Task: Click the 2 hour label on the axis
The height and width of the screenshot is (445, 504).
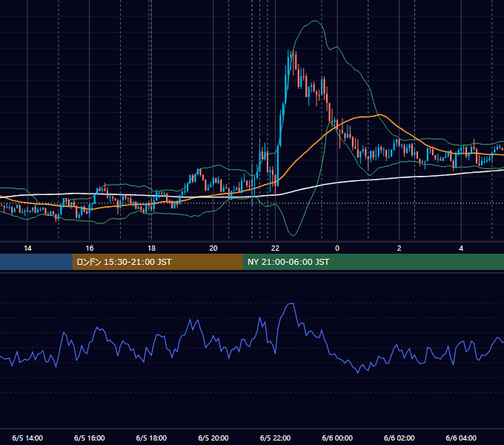Action: 399,248
